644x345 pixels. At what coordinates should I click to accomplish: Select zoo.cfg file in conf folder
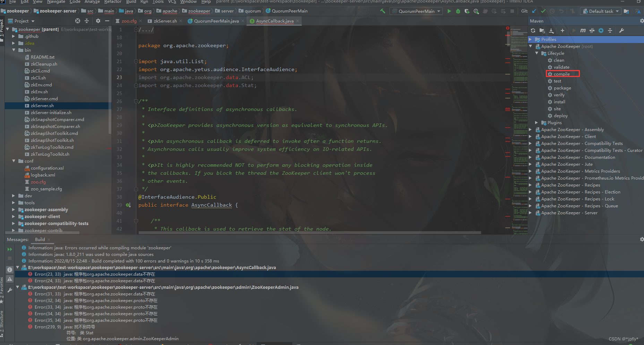point(38,182)
